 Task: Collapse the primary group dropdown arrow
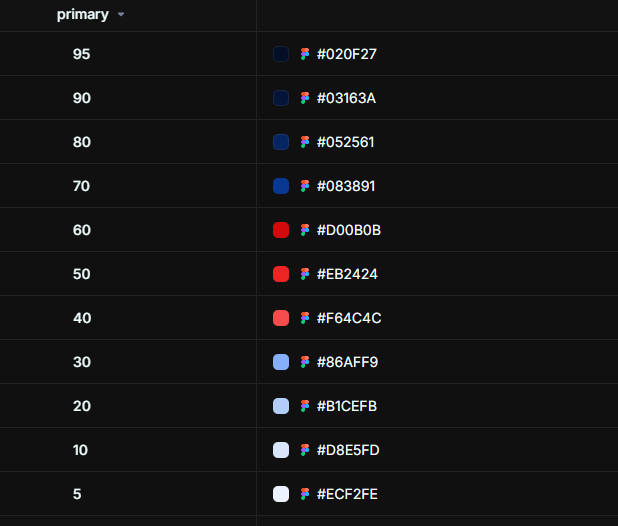pos(121,15)
